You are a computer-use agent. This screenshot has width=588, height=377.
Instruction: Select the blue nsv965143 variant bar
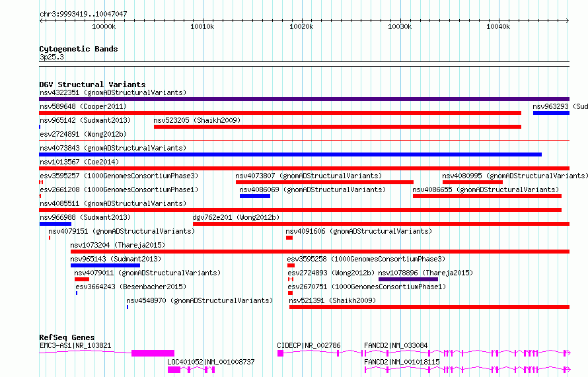coord(105,265)
